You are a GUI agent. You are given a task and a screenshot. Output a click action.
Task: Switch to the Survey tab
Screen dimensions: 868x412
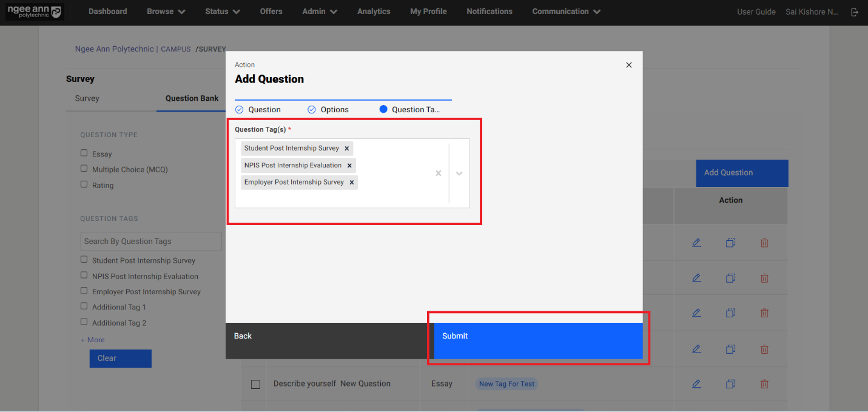(87, 98)
